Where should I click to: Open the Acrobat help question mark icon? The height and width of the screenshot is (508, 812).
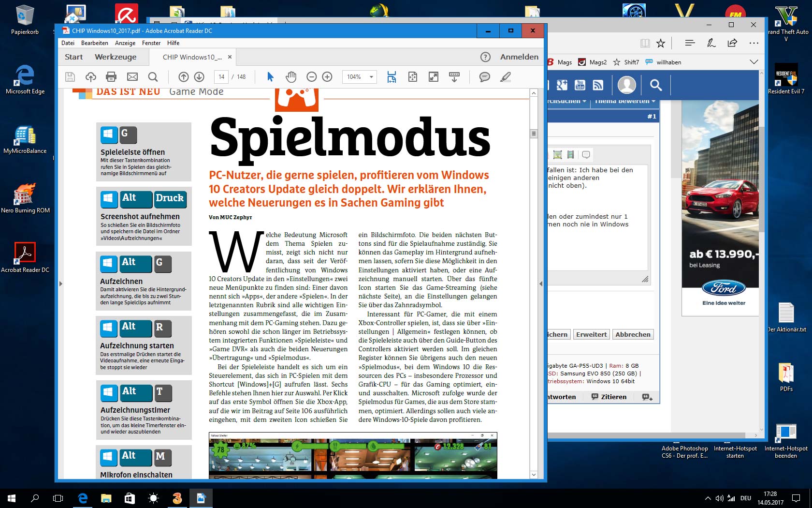[x=486, y=57]
